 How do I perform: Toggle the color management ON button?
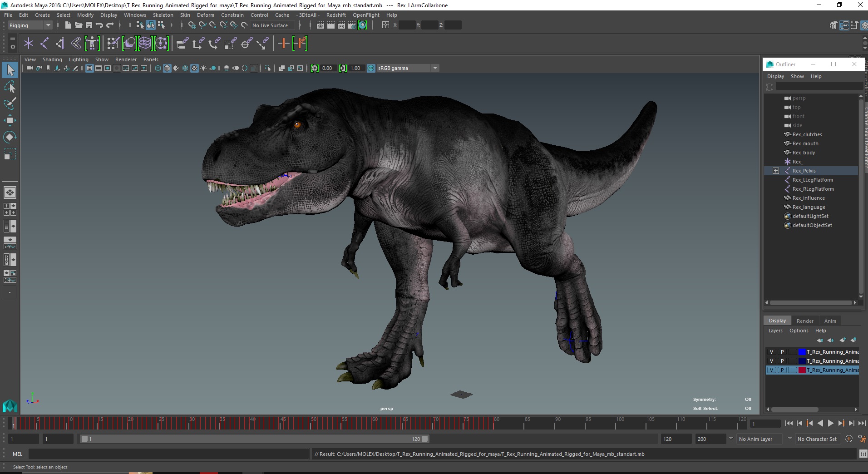pos(371,68)
